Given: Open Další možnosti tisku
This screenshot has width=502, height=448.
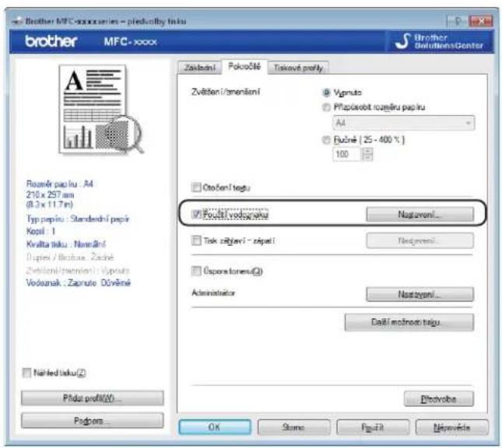Looking at the screenshot, I should 409,322.
